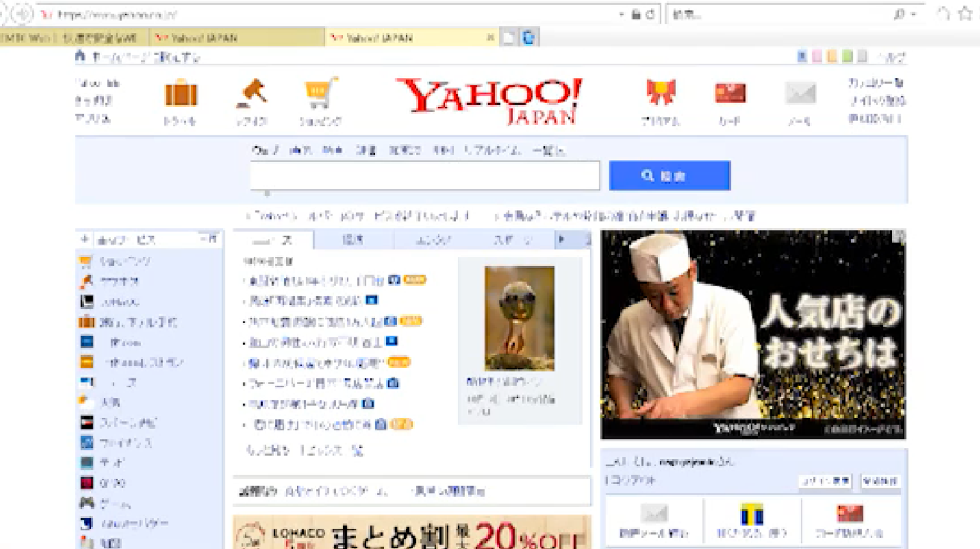The height and width of the screenshot is (549, 980).
Task: Click the home icon above the header
Action: coord(80,56)
